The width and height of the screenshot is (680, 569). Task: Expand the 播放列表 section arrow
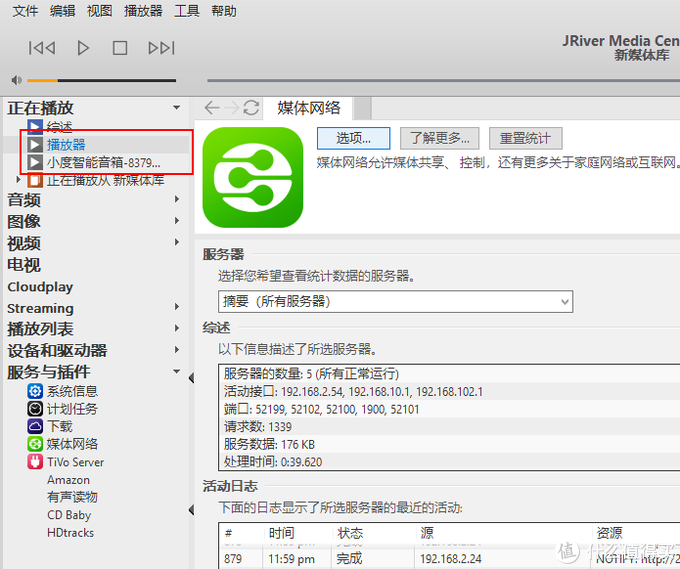point(177,328)
